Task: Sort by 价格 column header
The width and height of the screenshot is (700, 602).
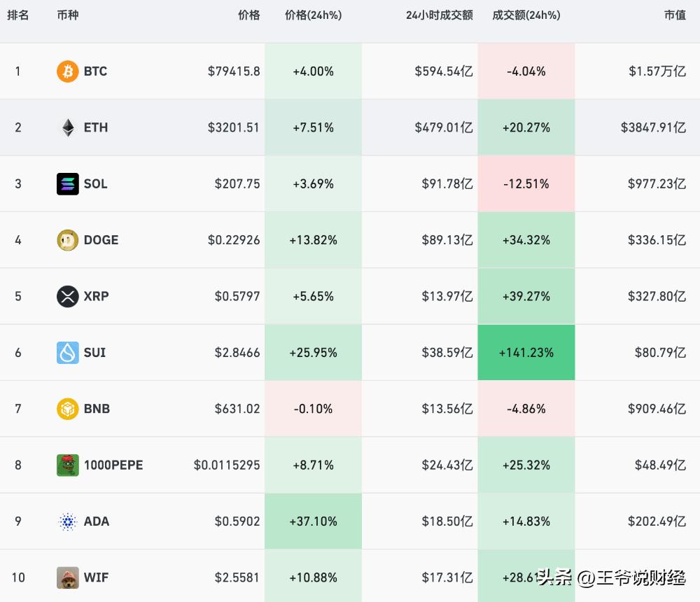Action: point(248,15)
